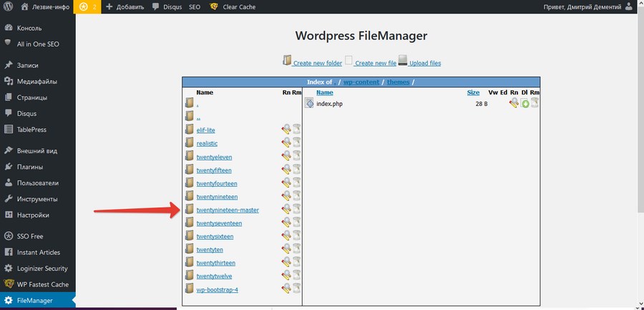This screenshot has height=310, width=644.
Task: Open the SEO admin bar item
Action: (195, 7)
